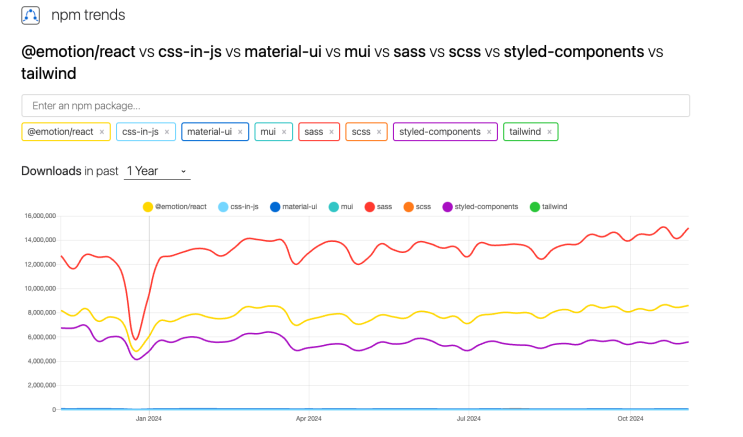This screenshot has height=437, width=743.
Task: Click the orange scss legend dot
Action: (x=408, y=206)
